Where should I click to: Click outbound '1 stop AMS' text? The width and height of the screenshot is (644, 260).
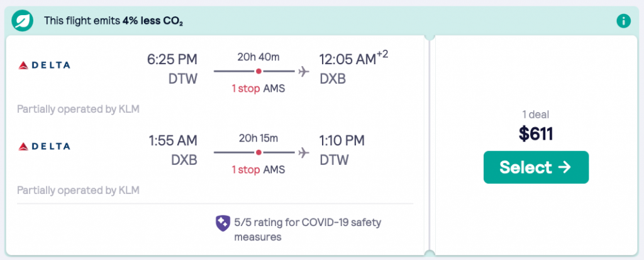coord(258,88)
